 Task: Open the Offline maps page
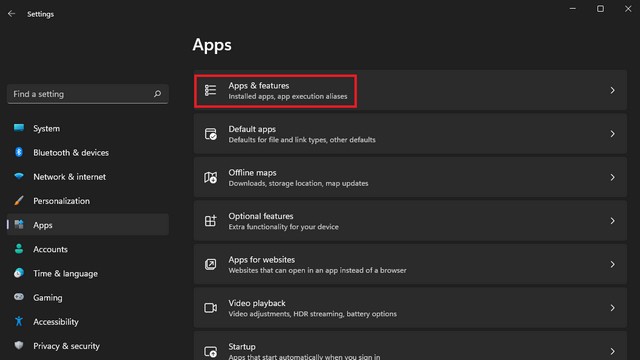[410, 177]
